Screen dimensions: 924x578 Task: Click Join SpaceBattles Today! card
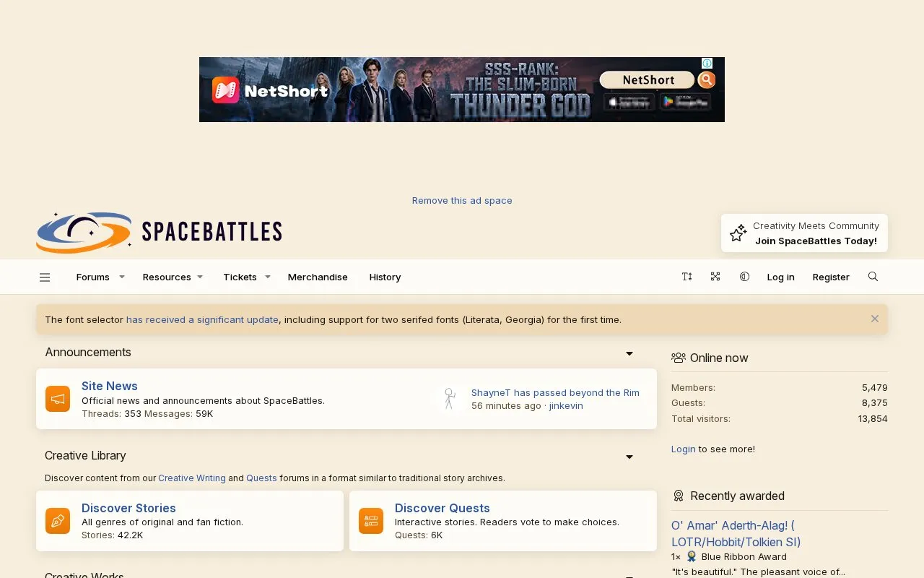click(804, 233)
